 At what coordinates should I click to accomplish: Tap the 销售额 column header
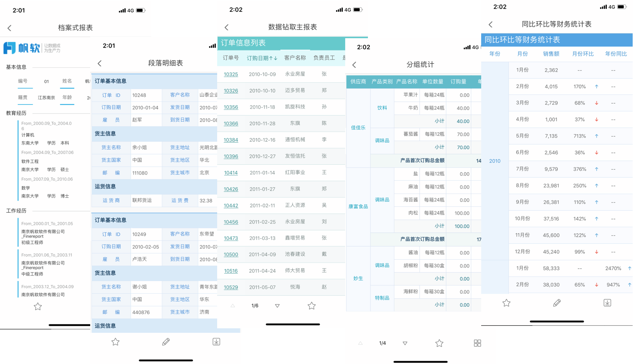pos(551,54)
